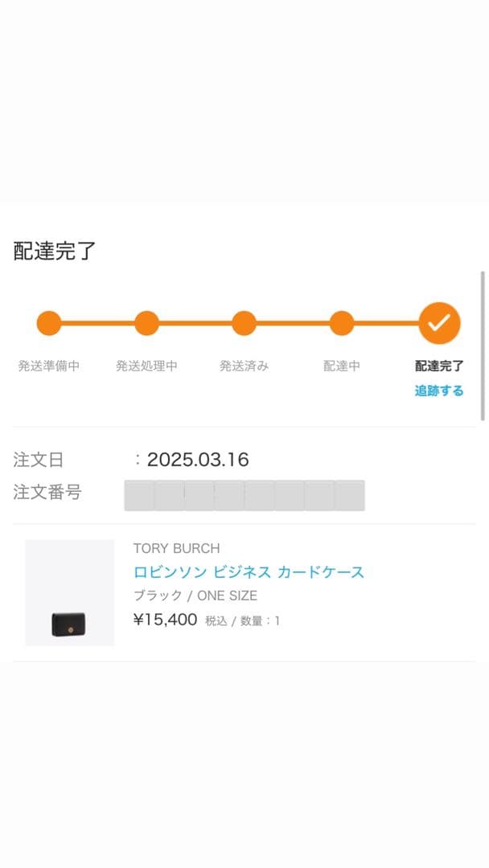Click the 発送準備中 step circle

click(49, 323)
